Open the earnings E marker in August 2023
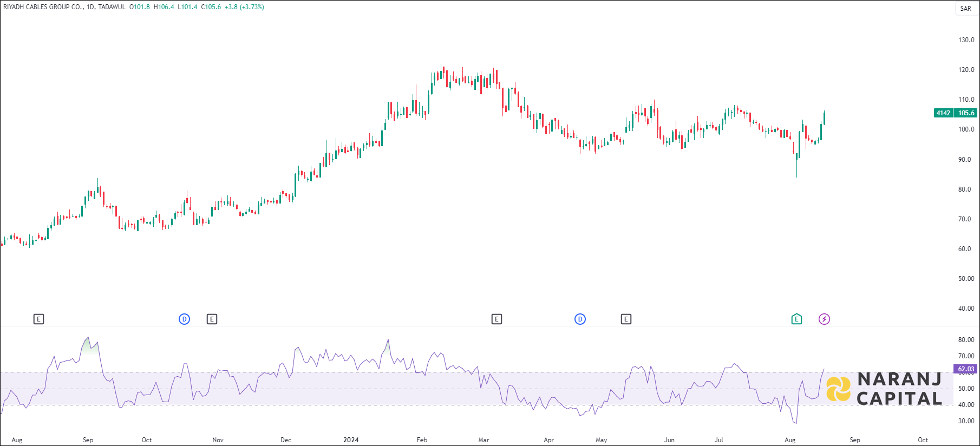This screenshot has height=446, width=980. (x=38, y=319)
